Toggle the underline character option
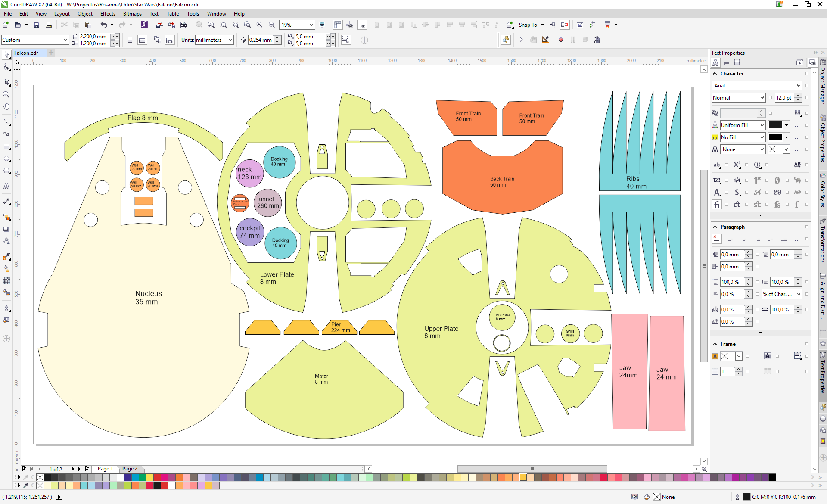The width and height of the screenshot is (827, 504). [x=797, y=113]
